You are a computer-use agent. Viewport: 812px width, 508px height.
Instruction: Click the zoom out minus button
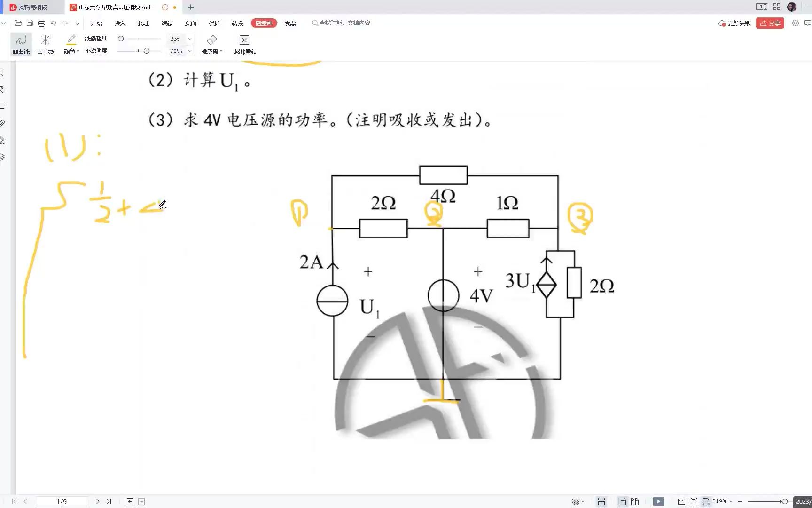click(x=740, y=502)
